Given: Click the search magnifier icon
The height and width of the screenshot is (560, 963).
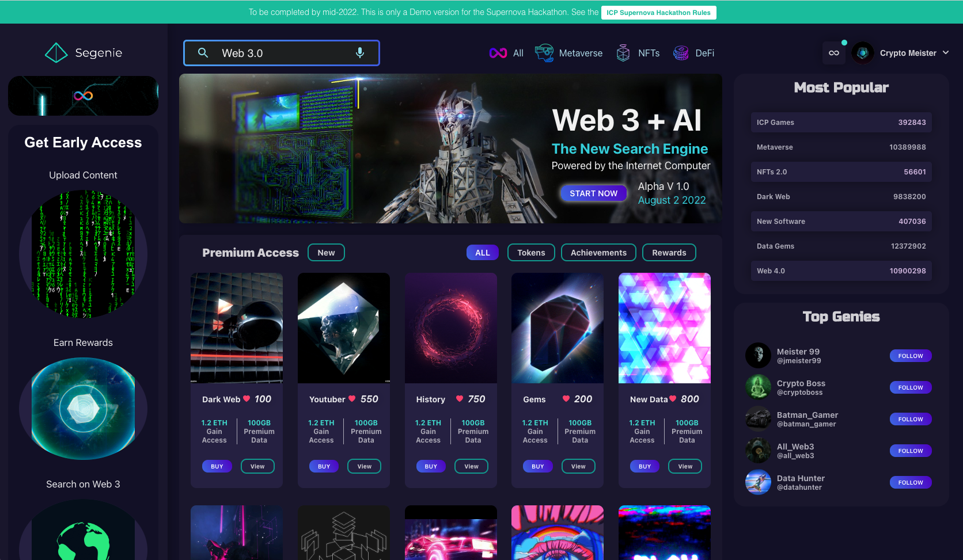Looking at the screenshot, I should point(203,53).
